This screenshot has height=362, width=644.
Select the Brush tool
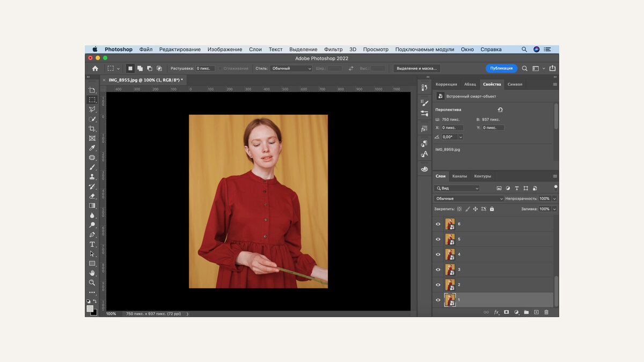92,167
